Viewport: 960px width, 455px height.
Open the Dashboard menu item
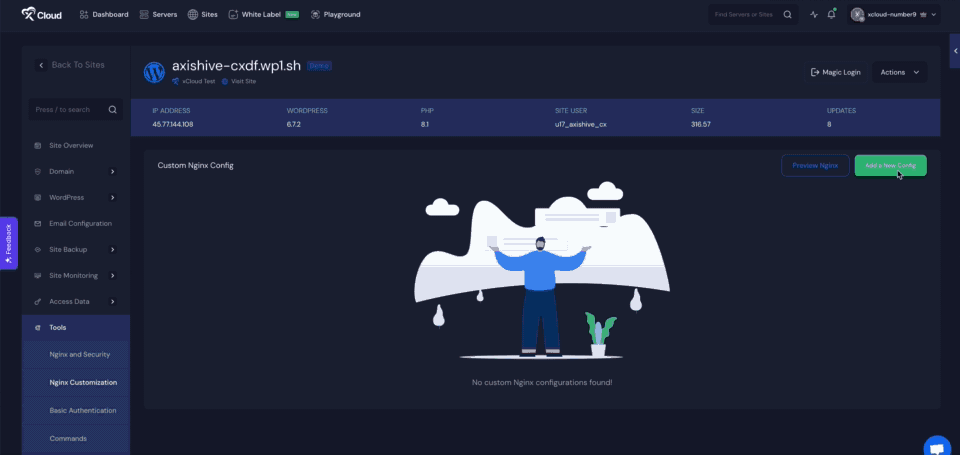(104, 14)
